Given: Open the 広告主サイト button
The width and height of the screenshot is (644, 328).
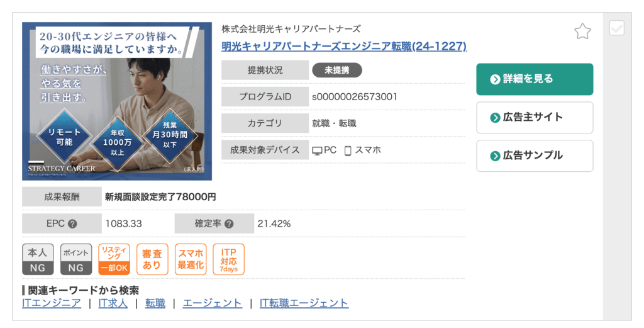Looking at the screenshot, I should click(x=535, y=117).
